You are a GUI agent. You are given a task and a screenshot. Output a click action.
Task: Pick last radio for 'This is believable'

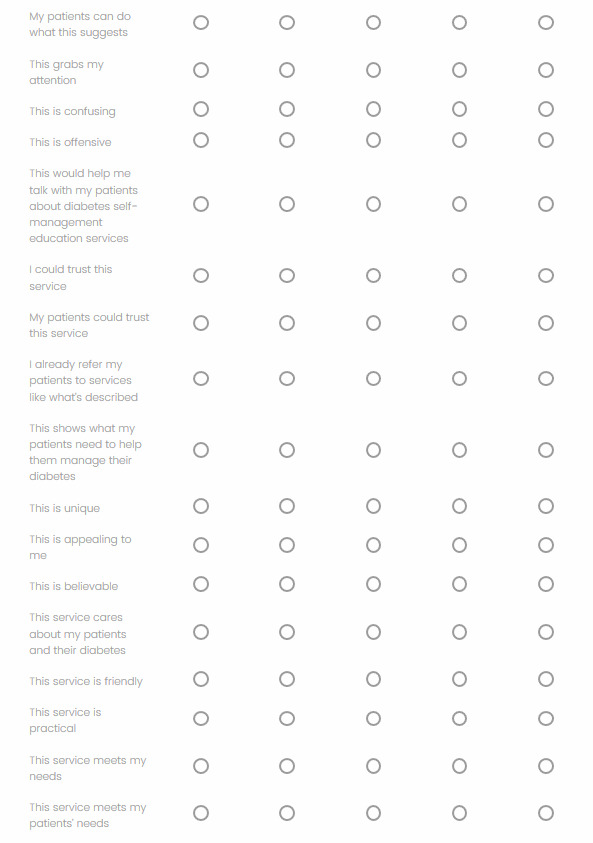(x=546, y=584)
